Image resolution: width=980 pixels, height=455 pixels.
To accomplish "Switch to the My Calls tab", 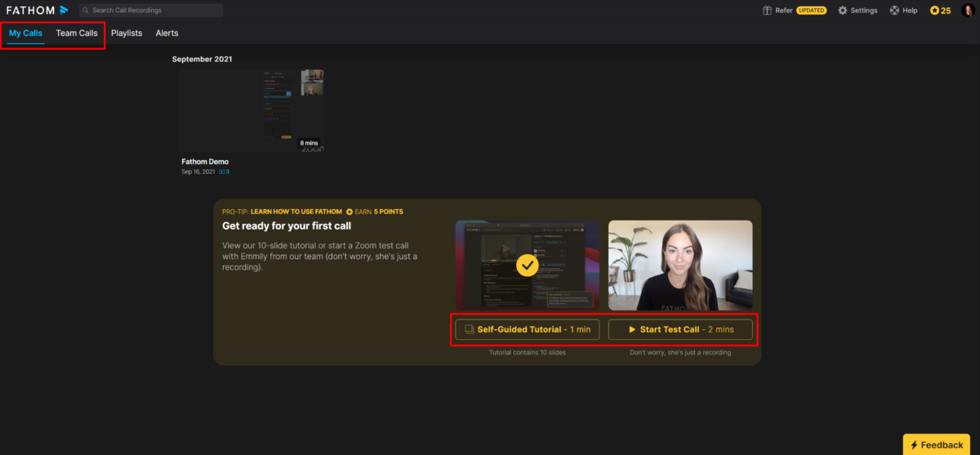I will [26, 33].
